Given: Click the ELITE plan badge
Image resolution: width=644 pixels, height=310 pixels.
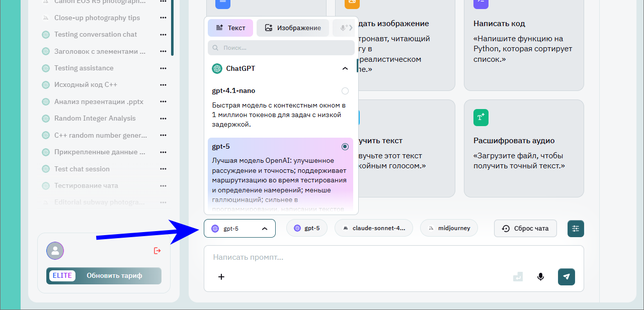Looking at the screenshot, I should [62, 276].
